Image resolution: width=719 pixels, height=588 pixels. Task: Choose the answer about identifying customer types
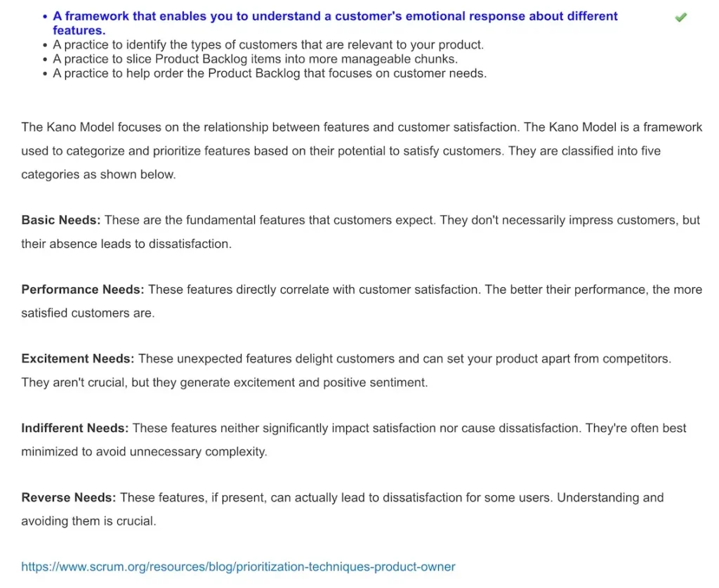pos(268,45)
